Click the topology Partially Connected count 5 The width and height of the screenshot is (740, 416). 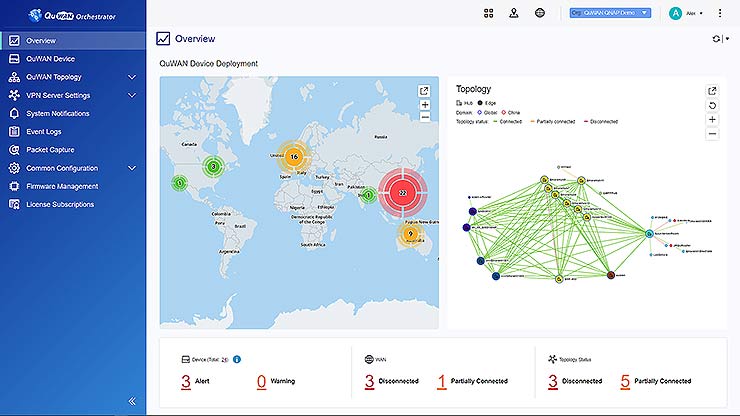coord(625,381)
